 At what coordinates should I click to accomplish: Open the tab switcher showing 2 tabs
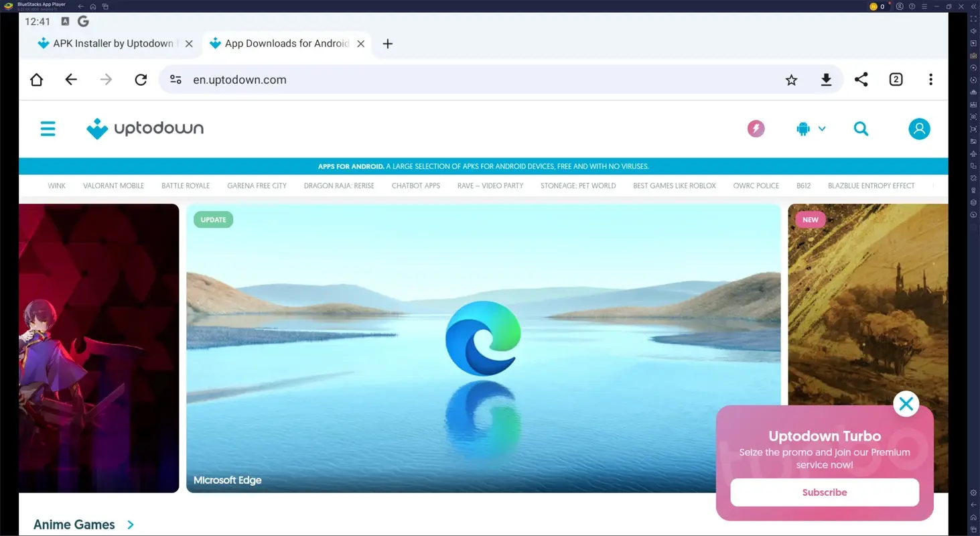pyautogui.click(x=896, y=79)
